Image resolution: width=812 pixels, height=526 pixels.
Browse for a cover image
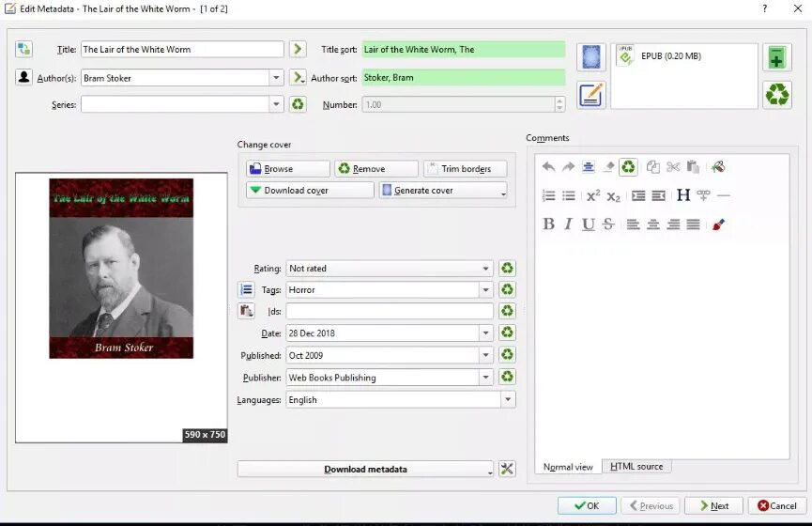[288, 168]
